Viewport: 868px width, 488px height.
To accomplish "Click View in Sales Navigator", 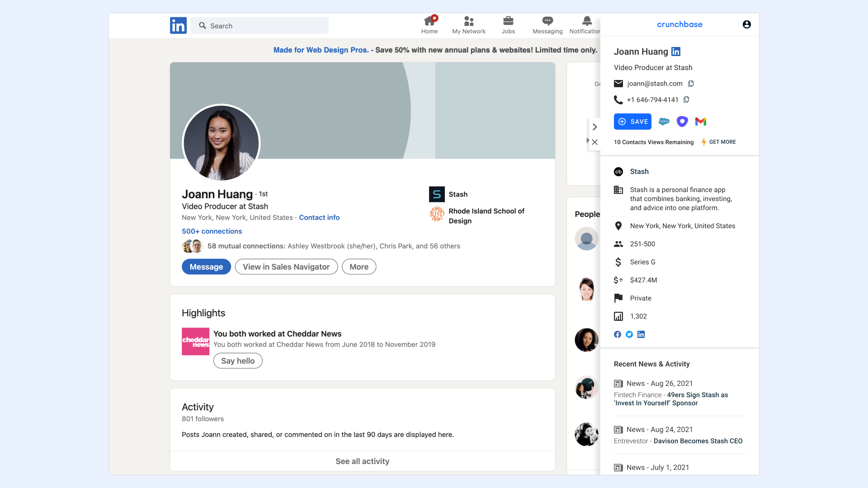I will point(286,267).
